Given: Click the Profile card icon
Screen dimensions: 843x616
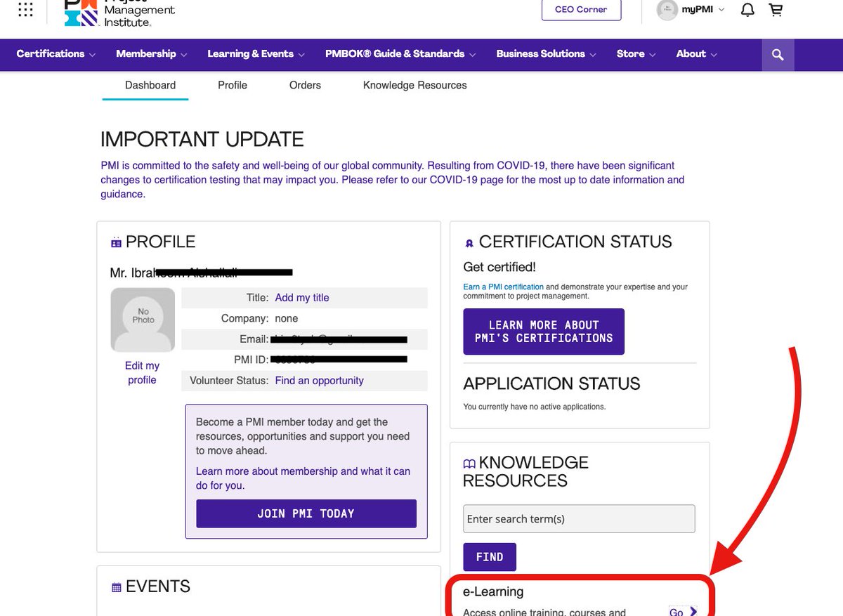Looking at the screenshot, I should (116, 243).
